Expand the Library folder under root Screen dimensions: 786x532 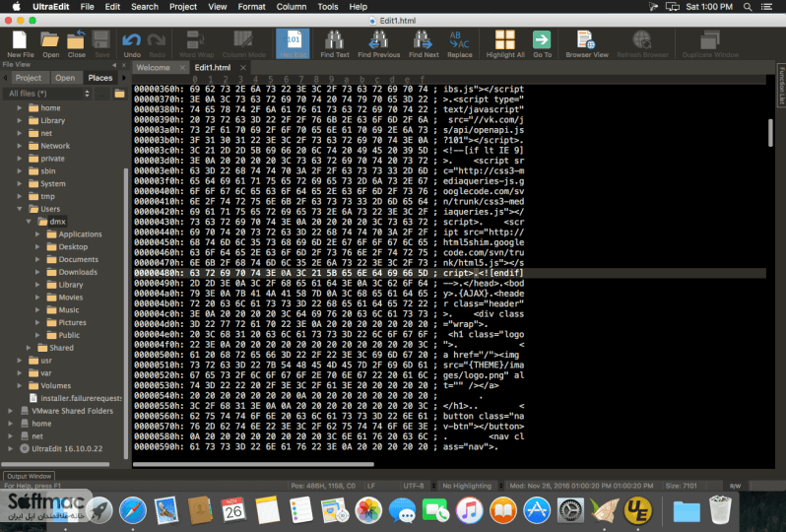(x=20, y=120)
